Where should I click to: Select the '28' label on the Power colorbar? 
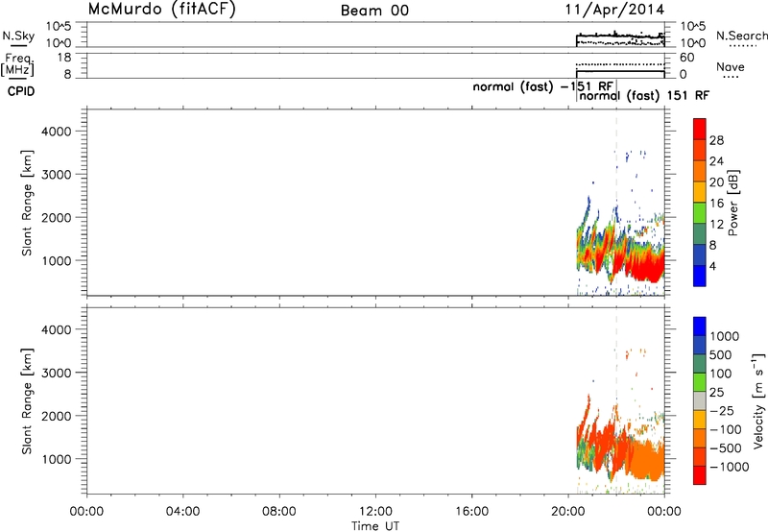[716, 140]
